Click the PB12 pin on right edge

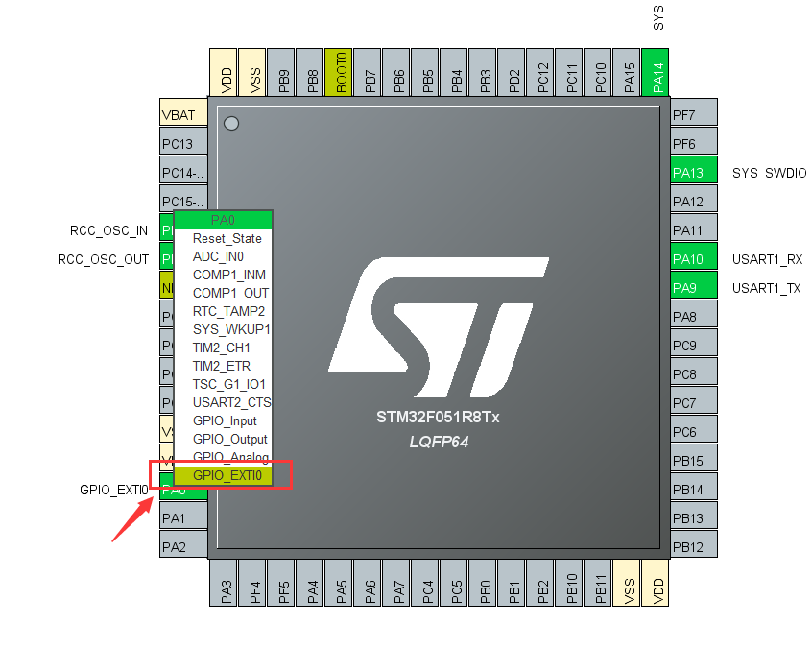(693, 545)
